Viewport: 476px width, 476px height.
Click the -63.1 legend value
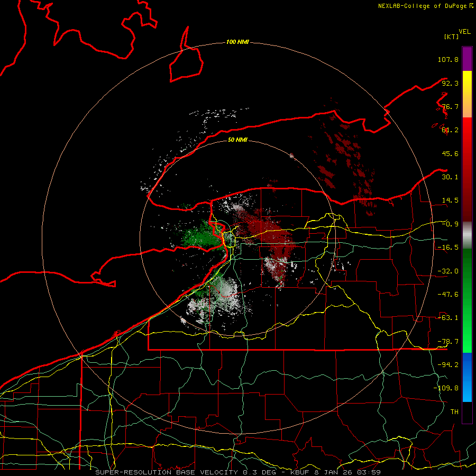coord(448,318)
